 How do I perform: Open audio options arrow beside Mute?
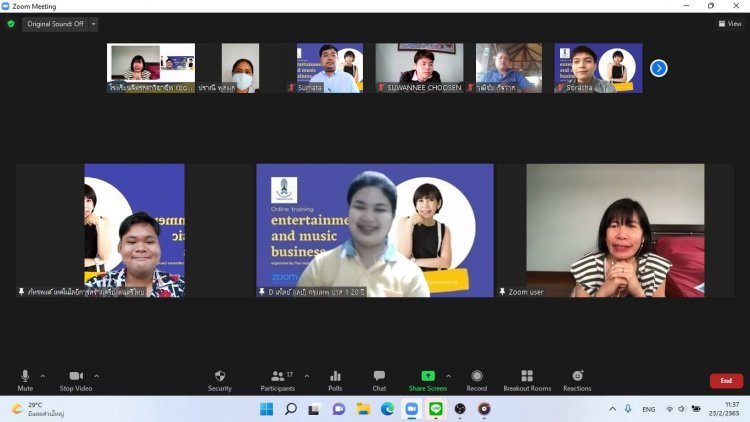point(43,376)
